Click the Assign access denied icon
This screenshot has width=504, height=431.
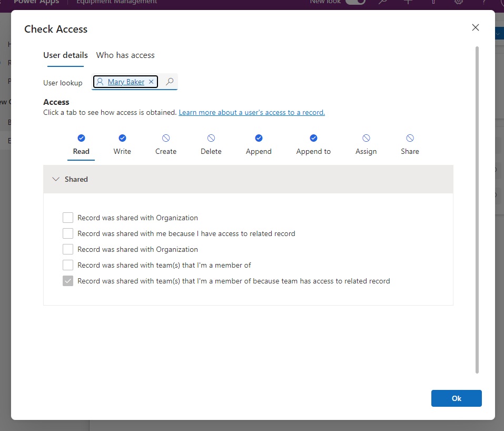[366, 138]
